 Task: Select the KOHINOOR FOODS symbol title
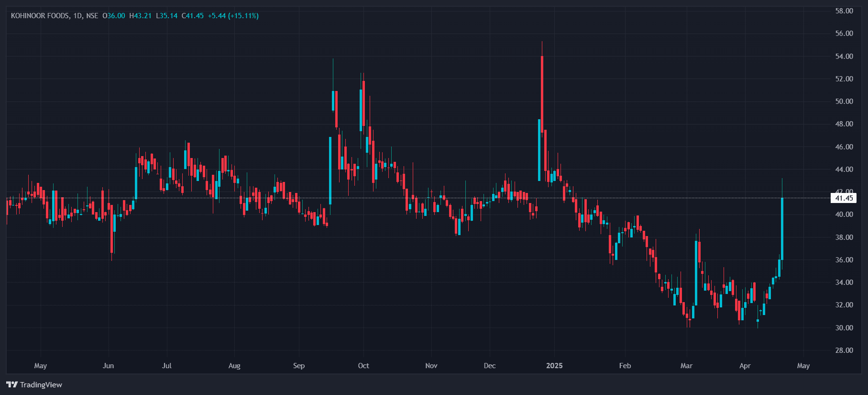tap(40, 16)
